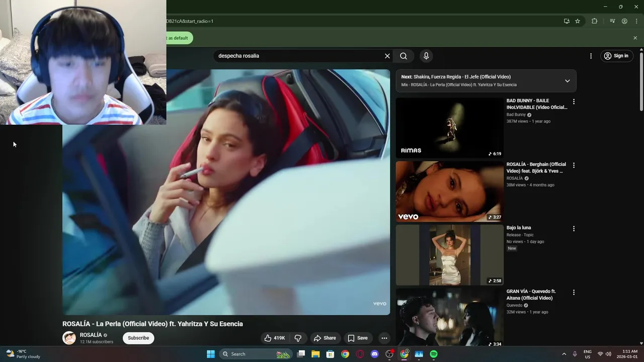Click the browser URL address bar
Viewport: 644px width, 362px height.
click(x=362, y=21)
